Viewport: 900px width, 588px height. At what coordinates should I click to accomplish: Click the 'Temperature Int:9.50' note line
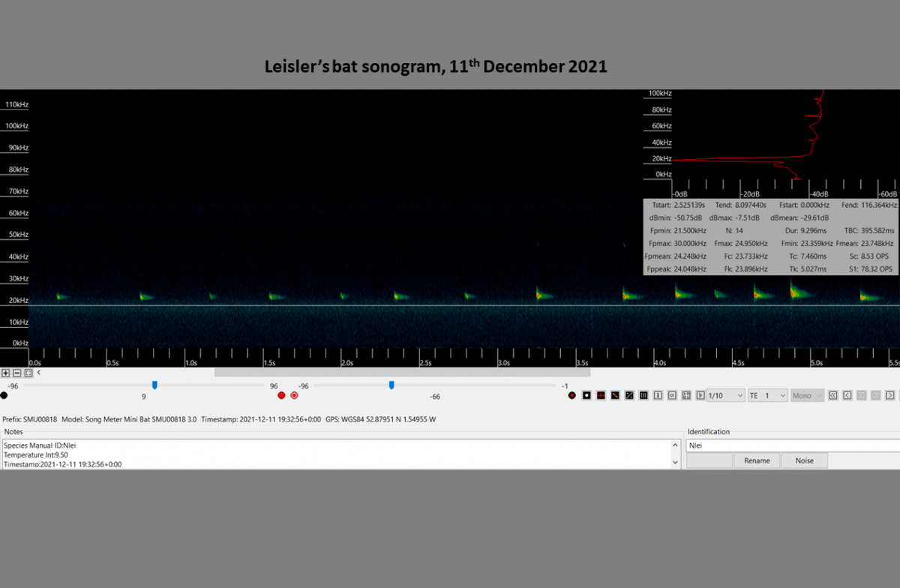(36, 454)
